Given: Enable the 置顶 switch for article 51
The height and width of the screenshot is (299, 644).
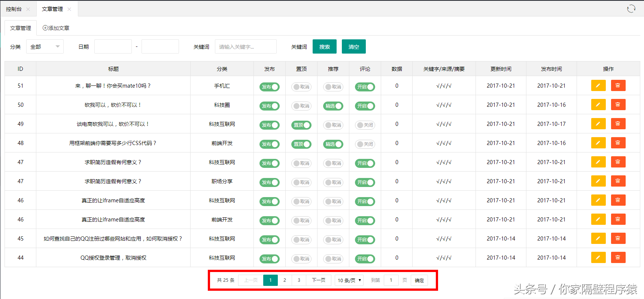Looking at the screenshot, I should pos(301,87).
